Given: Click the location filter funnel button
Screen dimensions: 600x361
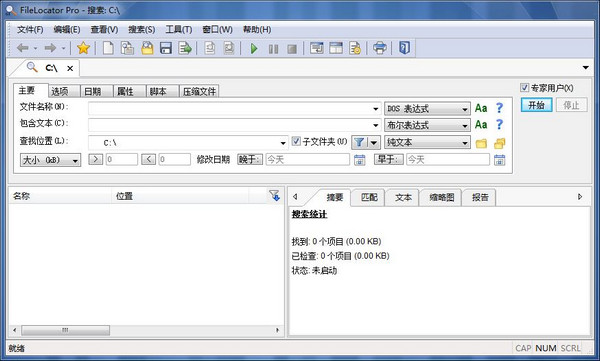Looking at the screenshot, I should click(359, 142).
